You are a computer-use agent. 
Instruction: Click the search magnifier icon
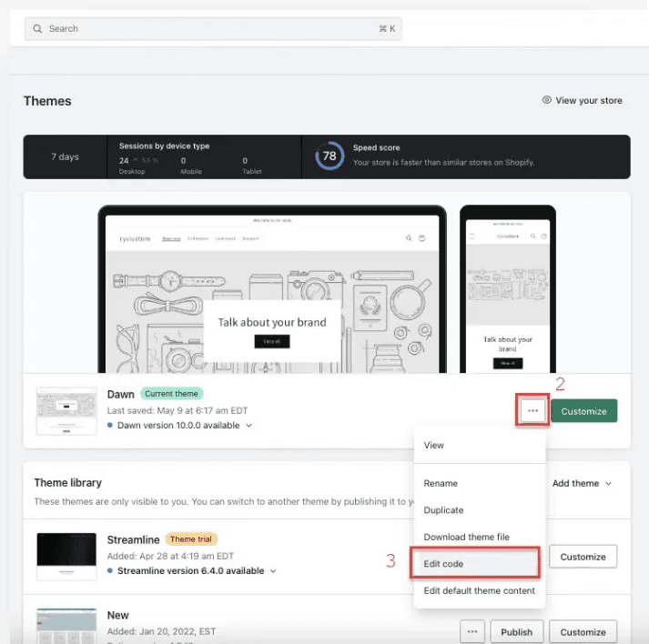(x=37, y=28)
